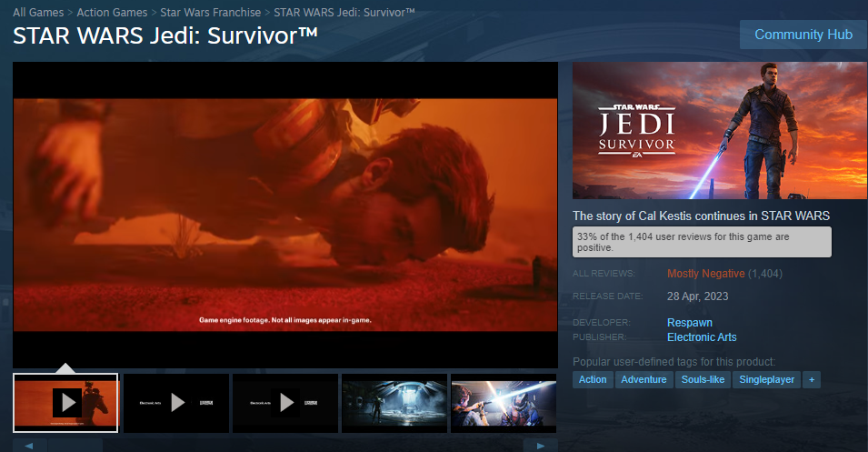868x452 pixels.
Task: Click the review tooltip text box
Action: click(x=702, y=242)
